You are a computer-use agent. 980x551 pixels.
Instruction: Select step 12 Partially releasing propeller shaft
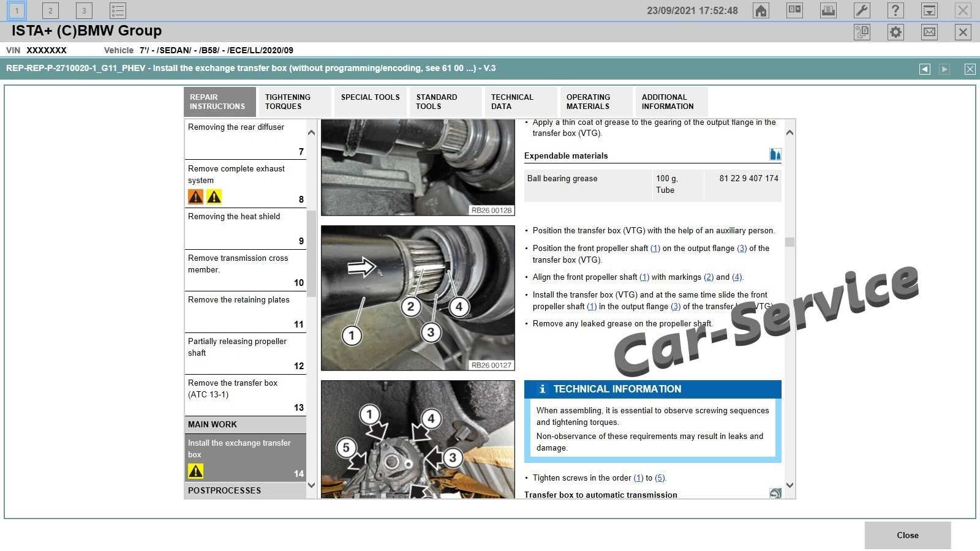click(x=245, y=353)
